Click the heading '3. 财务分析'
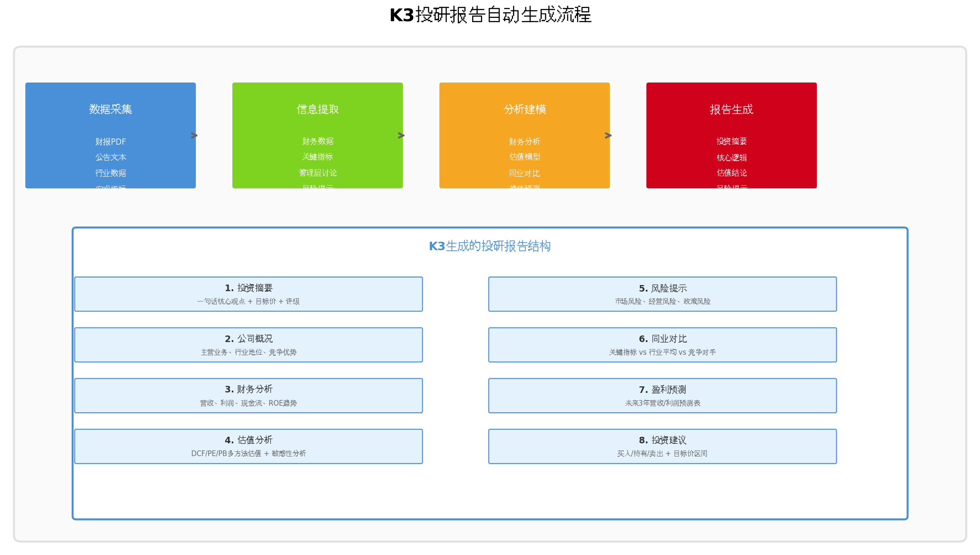 click(x=249, y=389)
